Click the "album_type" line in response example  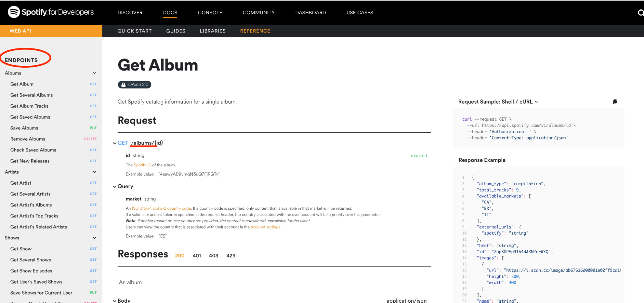pyautogui.click(x=511, y=184)
